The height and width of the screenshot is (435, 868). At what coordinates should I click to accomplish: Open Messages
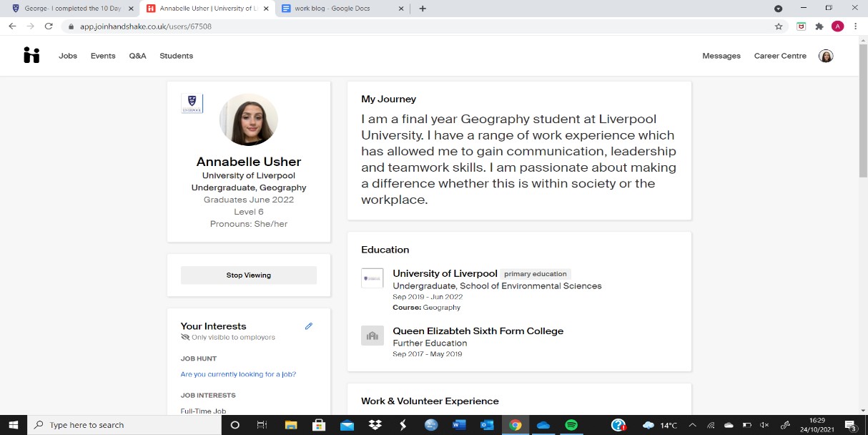coord(721,56)
